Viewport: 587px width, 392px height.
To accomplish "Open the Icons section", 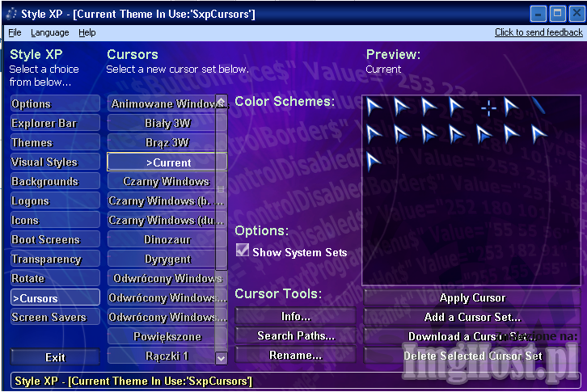I will tap(56, 220).
